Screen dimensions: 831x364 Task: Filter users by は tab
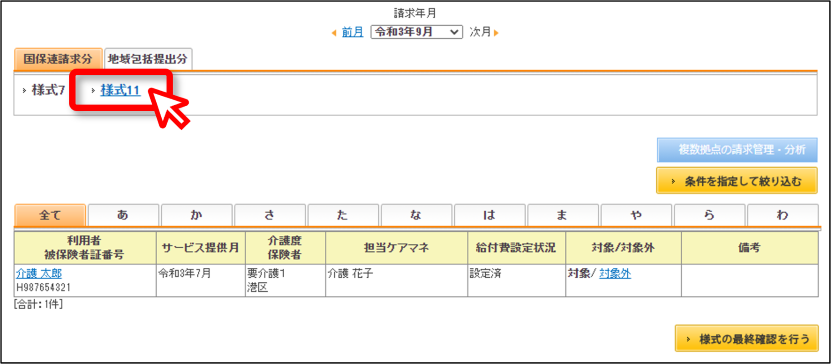point(490,215)
